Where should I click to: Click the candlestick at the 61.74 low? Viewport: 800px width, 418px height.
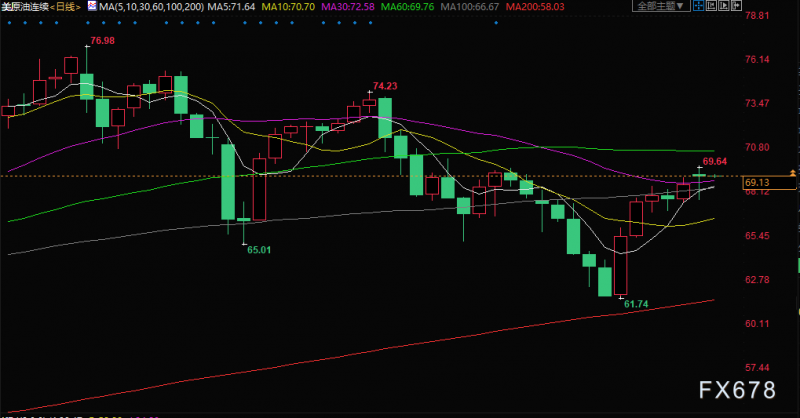click(620, 265)
